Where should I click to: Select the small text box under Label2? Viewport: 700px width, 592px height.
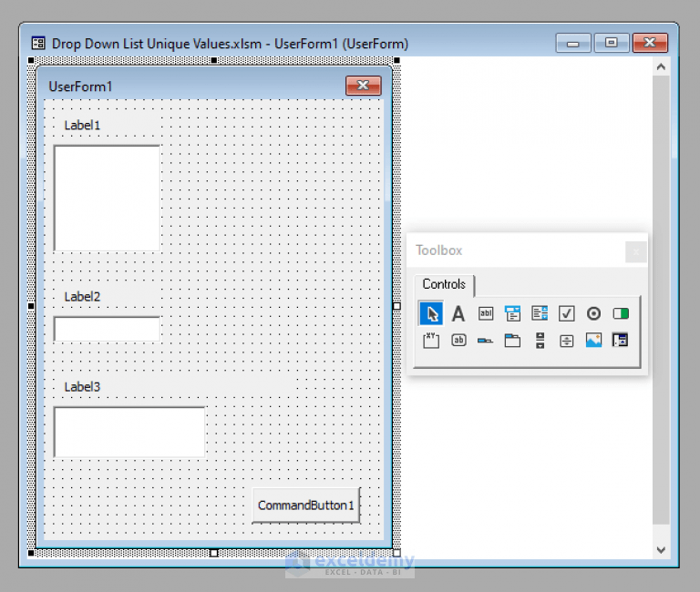pyautogui.click(x=108, y=329)
